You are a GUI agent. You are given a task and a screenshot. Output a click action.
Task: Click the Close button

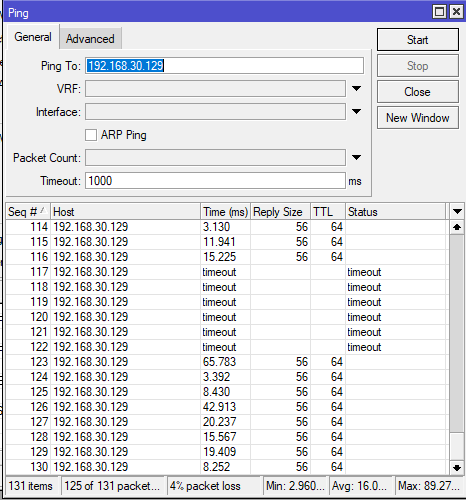click(x=418, y=92)
